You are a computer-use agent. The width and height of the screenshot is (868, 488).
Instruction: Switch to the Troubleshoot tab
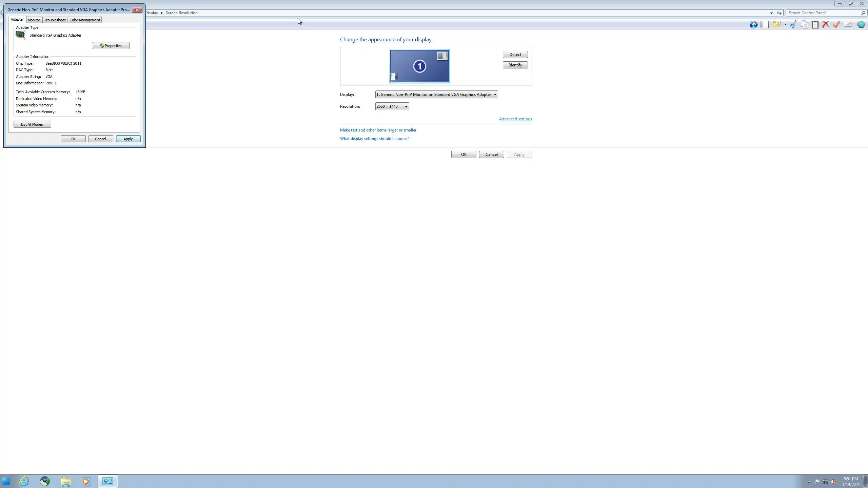pos(55,20)
